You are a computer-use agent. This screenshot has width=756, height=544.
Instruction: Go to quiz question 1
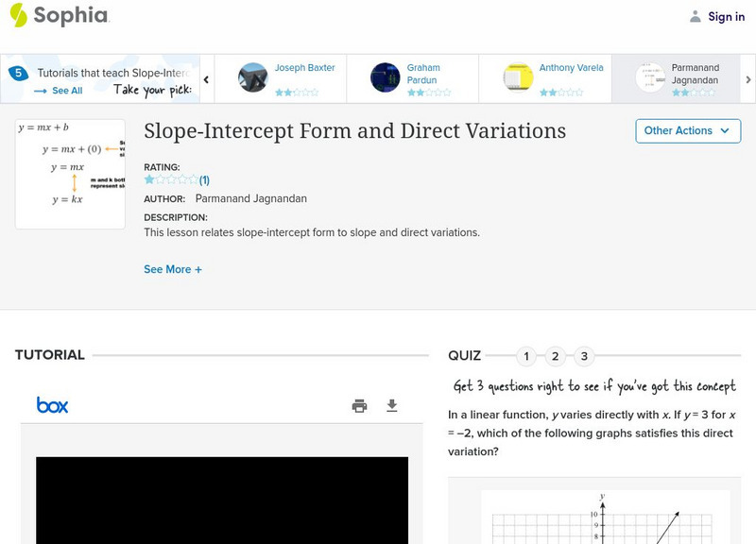tap(526, 356)
